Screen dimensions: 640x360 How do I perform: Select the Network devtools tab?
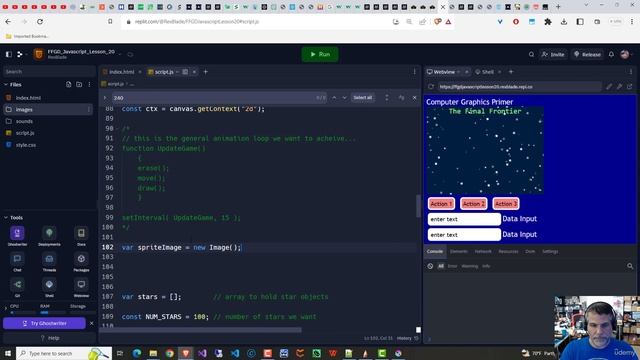tap(483, 251)
